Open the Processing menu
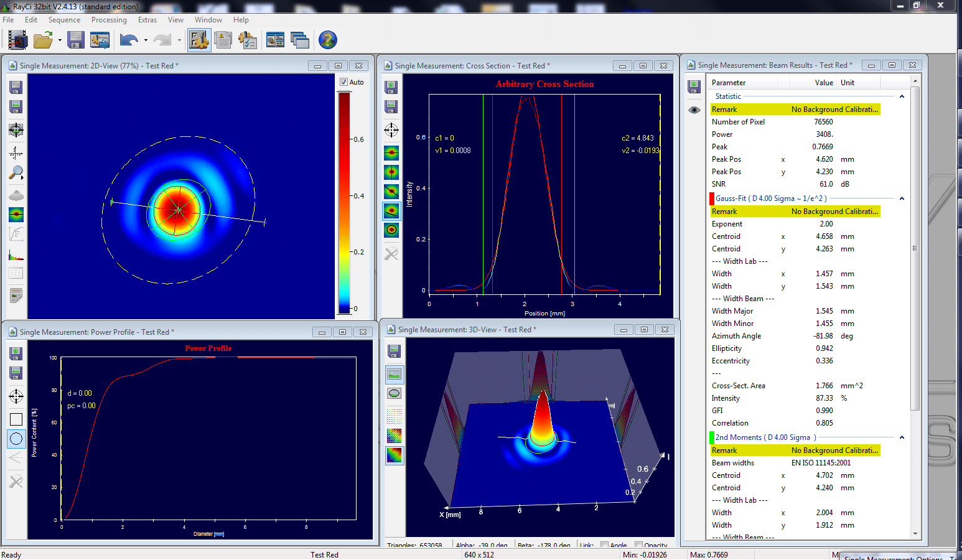Viewport: 962px width, 560px height. (109, 20)
